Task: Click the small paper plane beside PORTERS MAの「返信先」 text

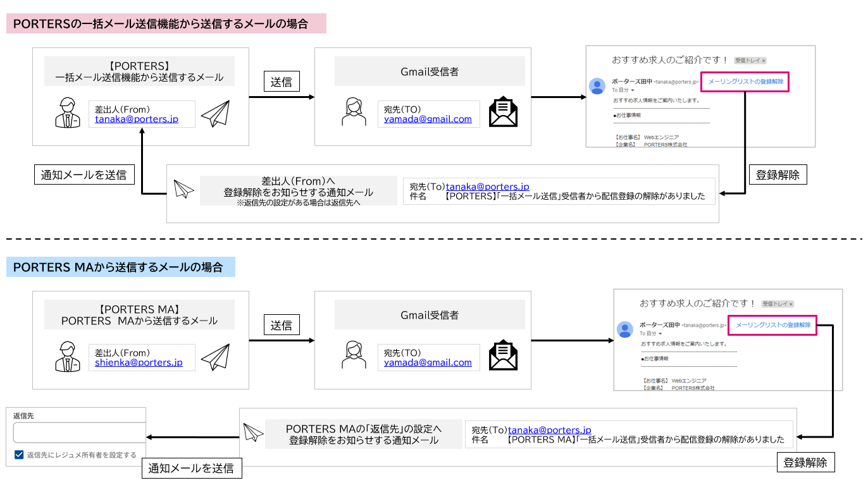Action: [x=253, y=431]
